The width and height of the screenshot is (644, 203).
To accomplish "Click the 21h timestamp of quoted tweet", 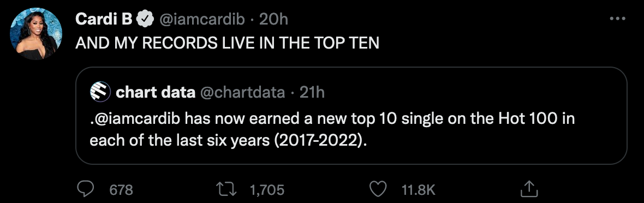I will pos(312,92).
